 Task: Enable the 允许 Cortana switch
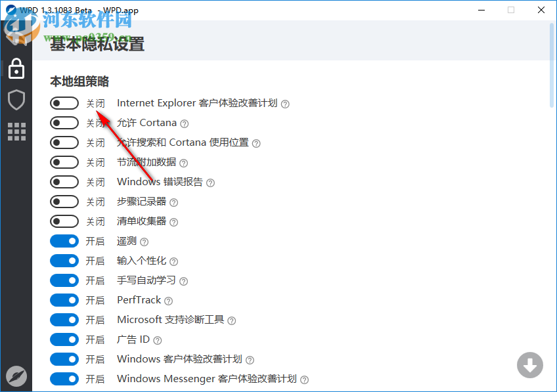click(x=64, y=122)
